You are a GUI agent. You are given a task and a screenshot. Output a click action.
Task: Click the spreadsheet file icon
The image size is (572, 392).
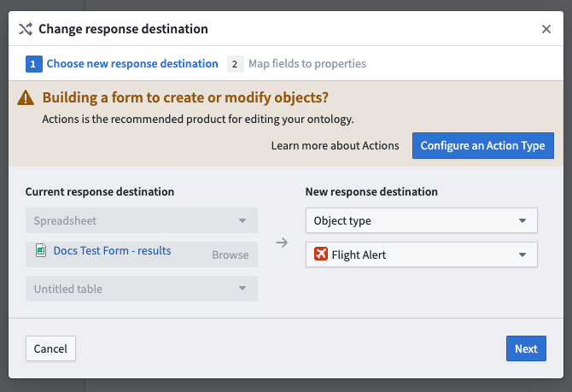pos(41,251)
